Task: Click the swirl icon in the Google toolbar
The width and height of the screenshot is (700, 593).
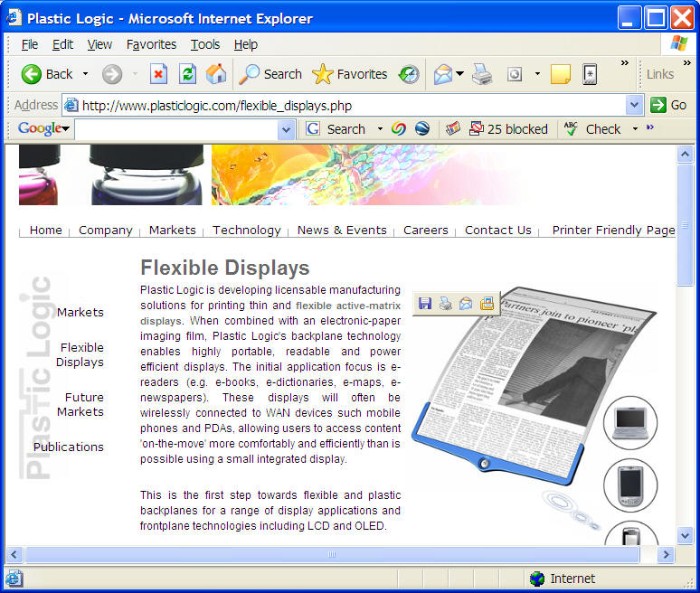Action: 398,129
